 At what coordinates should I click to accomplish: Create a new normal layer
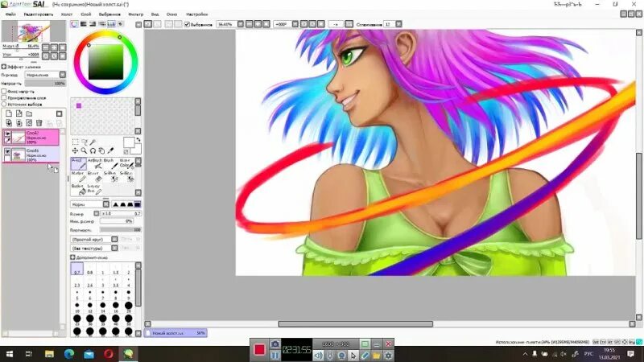(x=9, y=113)
